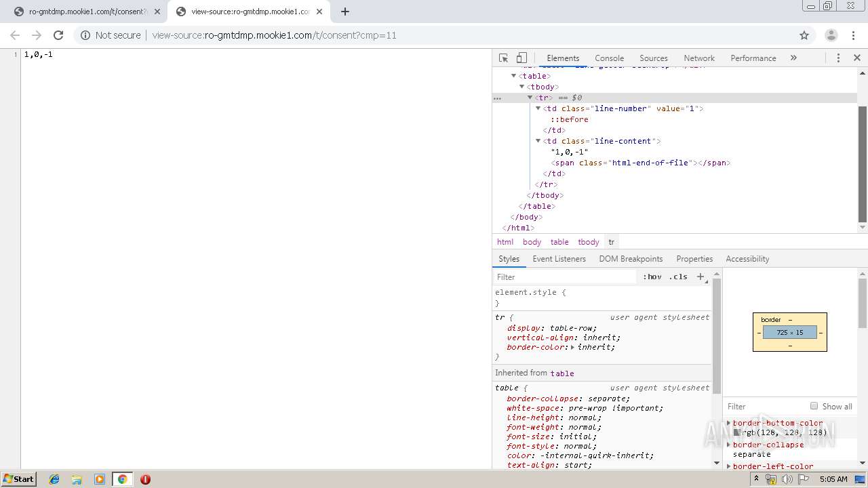This screenshot has width=868, height=488.
Task: Click the address bar URL
Action: (x=274, y=35)
